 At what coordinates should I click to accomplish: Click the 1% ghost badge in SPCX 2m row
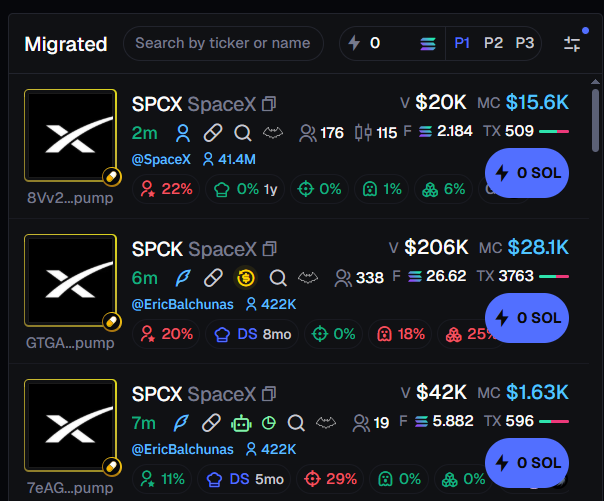(x=382, y=189)
